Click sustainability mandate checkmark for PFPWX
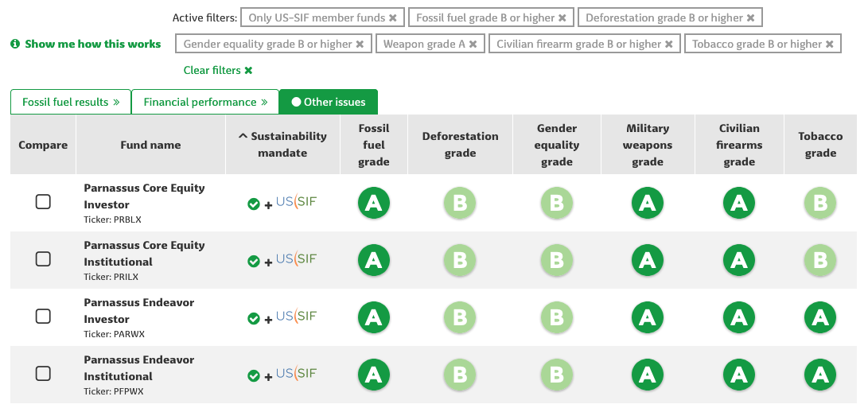868x408 pixels. 254,376
